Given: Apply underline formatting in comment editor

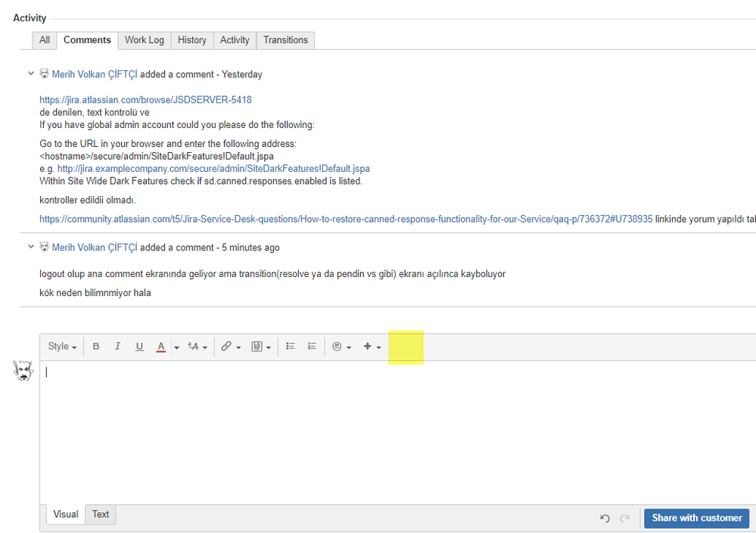Looking at the screenshot, I should pos(139,346).
